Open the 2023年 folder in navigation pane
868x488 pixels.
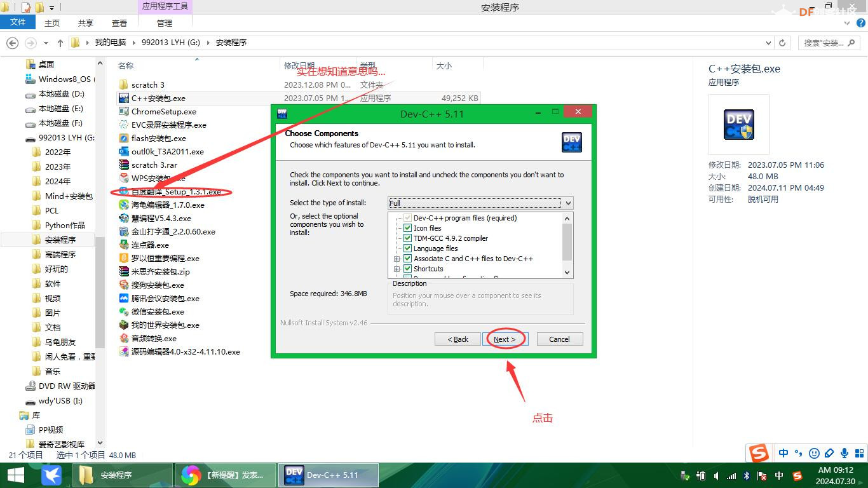pyautogui.click(x=58, y=166)
